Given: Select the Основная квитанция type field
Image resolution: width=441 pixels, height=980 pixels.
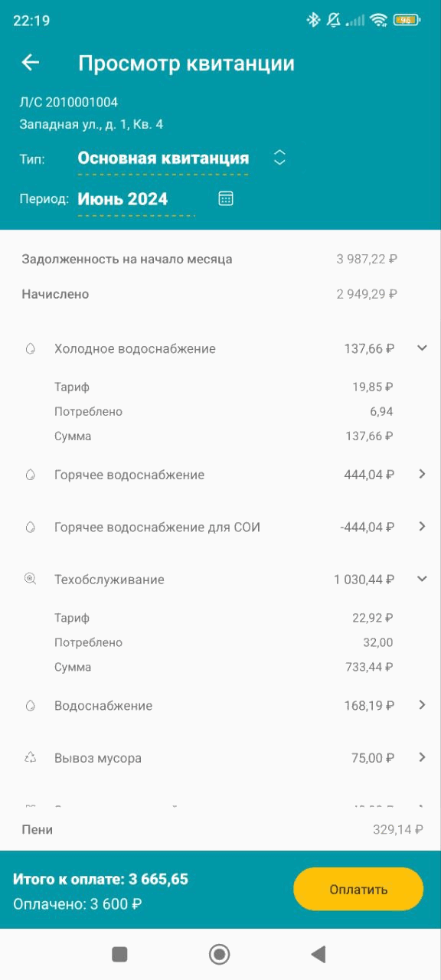Looking at the screenshot, I should click(163, 158).
